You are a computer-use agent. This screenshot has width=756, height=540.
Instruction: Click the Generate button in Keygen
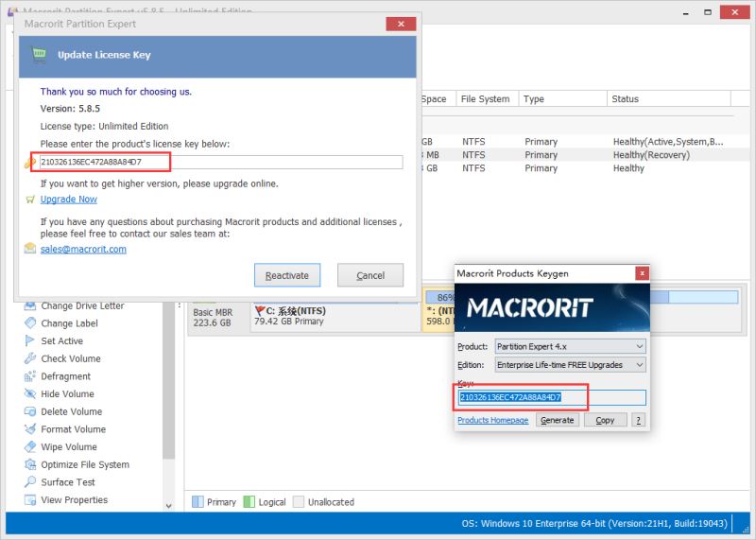click(557, 420)
